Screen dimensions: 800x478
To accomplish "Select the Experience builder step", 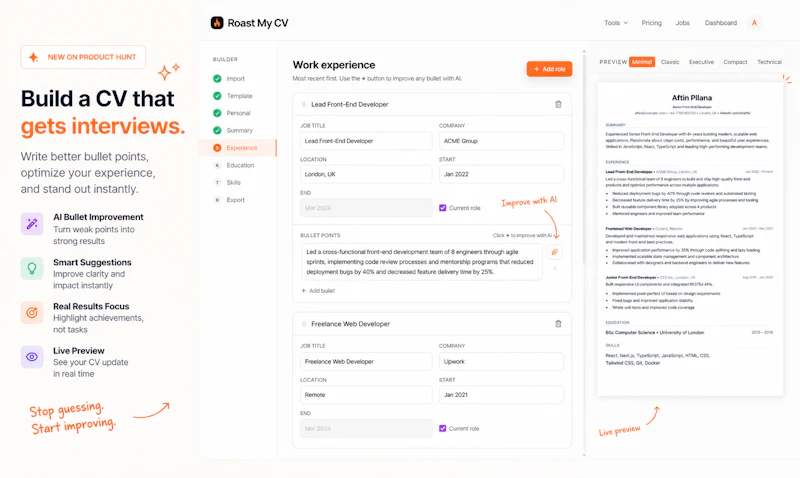I will coord(238,148).
